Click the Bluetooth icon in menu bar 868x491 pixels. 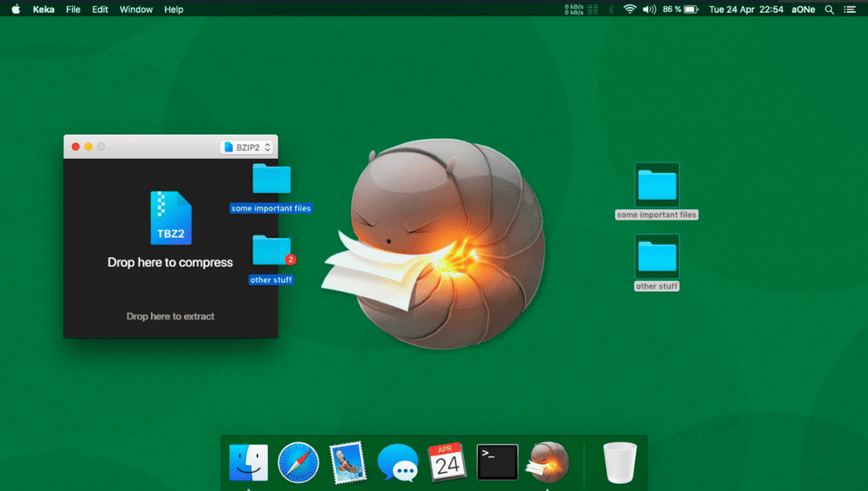pyautogui.click(x=611, y=9)
